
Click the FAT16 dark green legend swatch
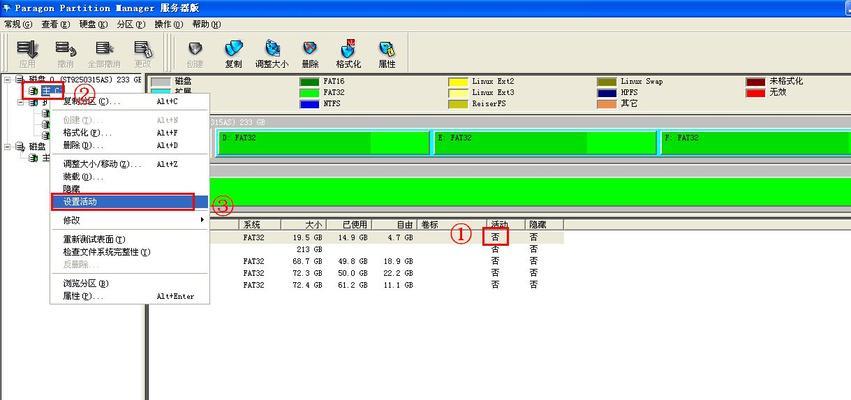309,81
